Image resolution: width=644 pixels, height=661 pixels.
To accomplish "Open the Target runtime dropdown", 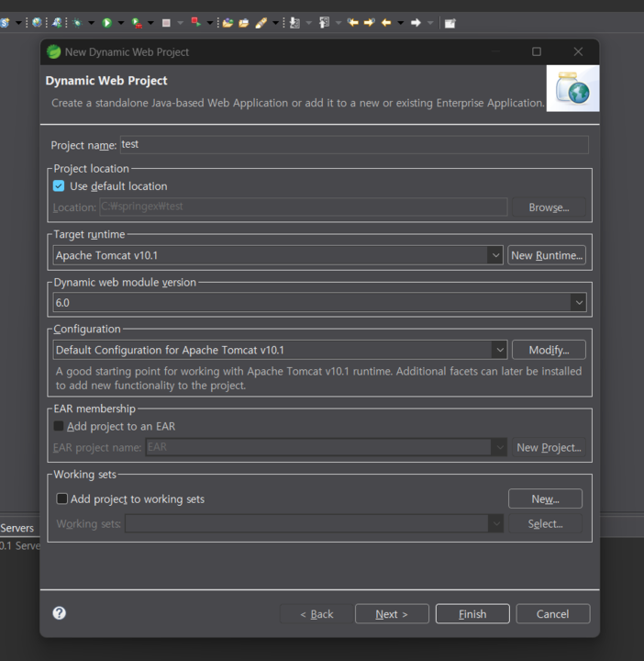I will click(x=495, y=255).
